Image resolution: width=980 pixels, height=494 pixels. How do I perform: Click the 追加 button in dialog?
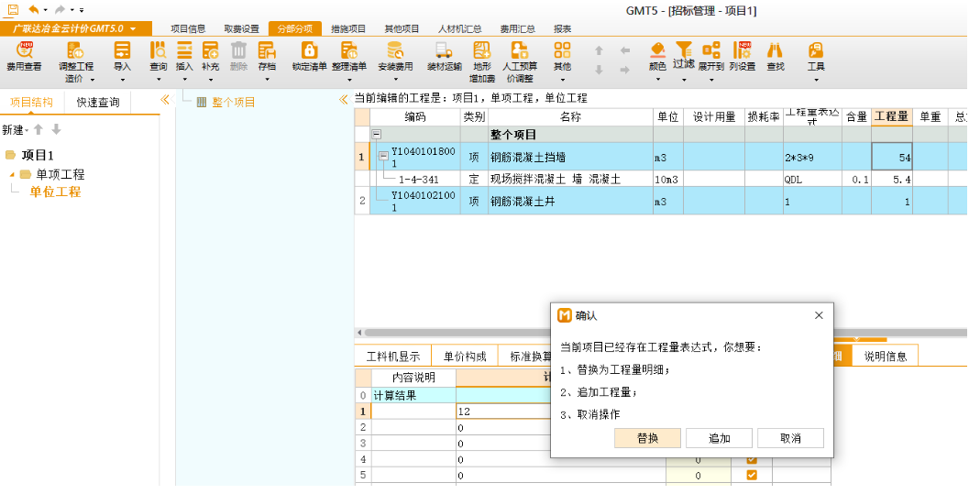pyautogui.click(x=719, y=438)
